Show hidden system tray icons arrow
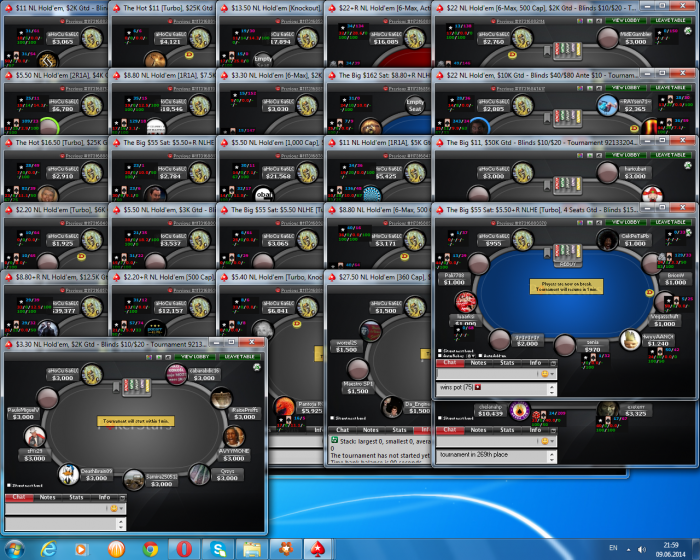The height and width of the screenshot is (560, 700). click(629, 550)
